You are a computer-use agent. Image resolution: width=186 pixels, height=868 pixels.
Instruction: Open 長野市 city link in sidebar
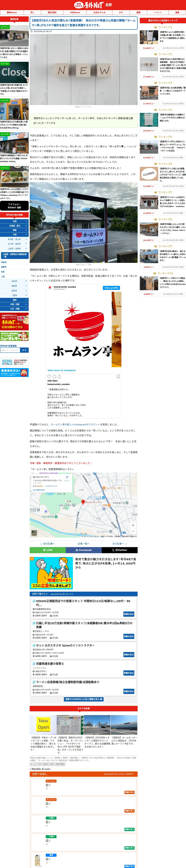(4, 267)
